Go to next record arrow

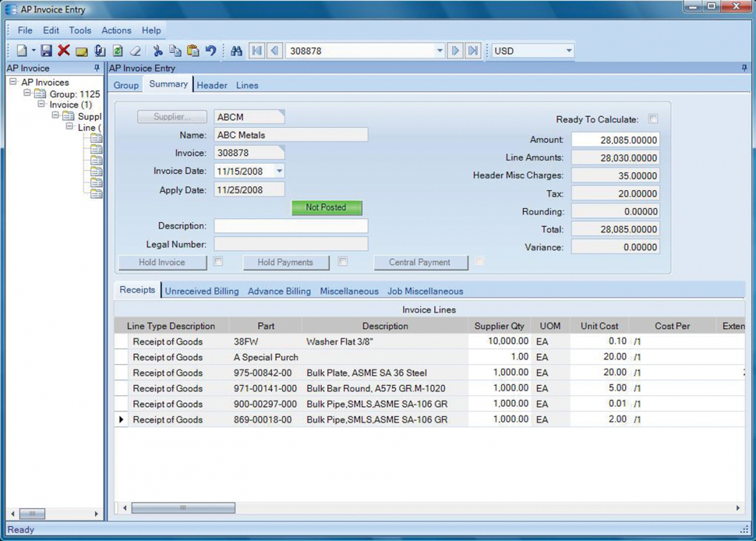click(x=454, y=51)
